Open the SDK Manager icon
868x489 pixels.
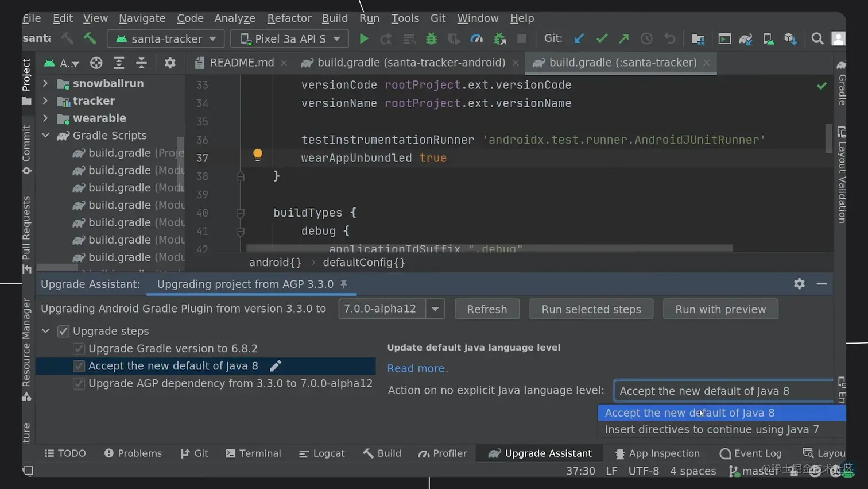click(790, 38)
